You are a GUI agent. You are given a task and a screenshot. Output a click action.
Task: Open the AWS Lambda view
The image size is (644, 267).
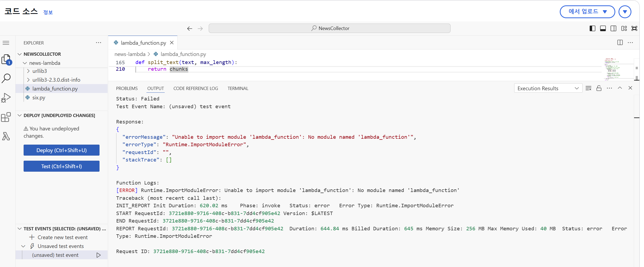pos(6,136)
